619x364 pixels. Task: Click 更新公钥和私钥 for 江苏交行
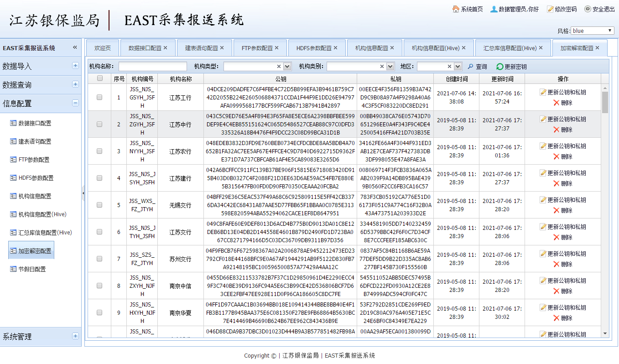pos(567,227)
